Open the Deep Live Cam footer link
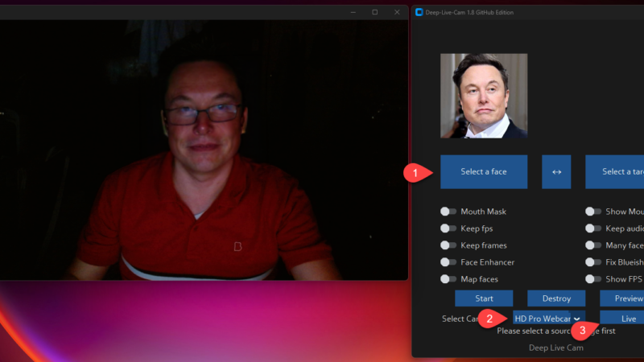The height and width of the screenshot is (362, 644). tap(555, 348)
